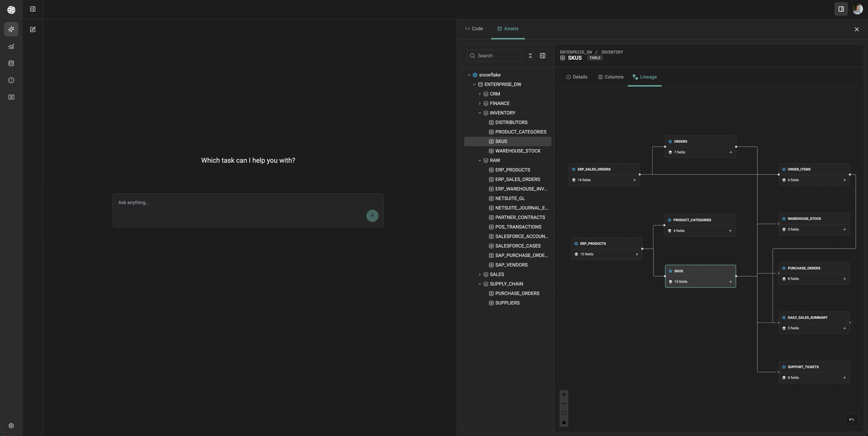
Task: Expand the CRM schema
Action: (x=480, y=94)
